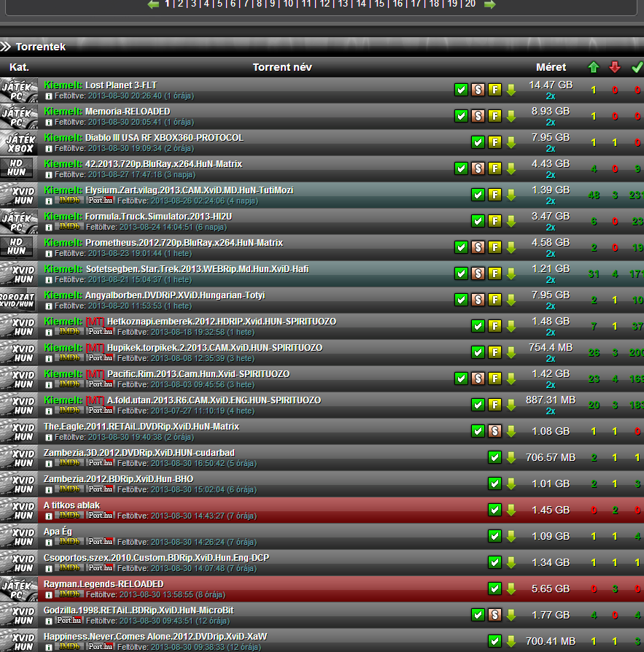Viewport: 644px width, 652px height.
Task: Click the green checkmark for Zambezia.3D.2012
Action: (x=494, y=457)
